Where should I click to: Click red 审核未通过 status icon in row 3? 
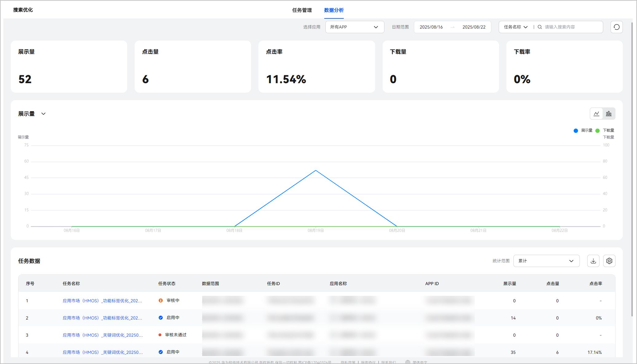pyautogui.click(x=160, y=335)
